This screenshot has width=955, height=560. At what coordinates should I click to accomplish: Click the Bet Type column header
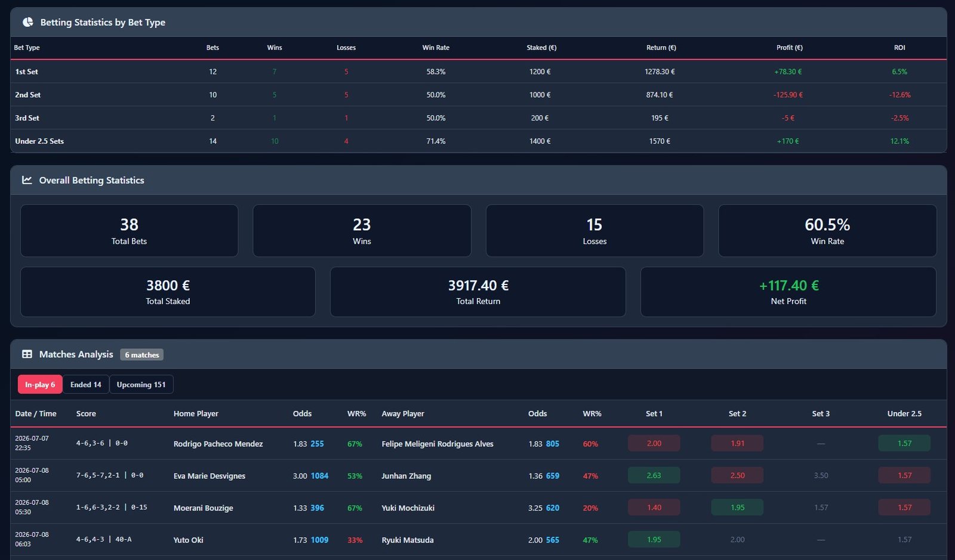pos(27,48)
